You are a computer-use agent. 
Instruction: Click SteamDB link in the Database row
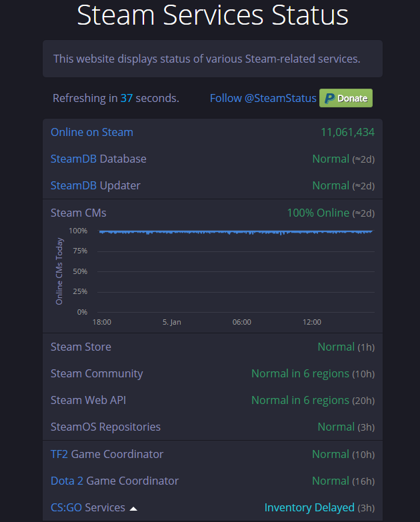click(x=73, y=159)
